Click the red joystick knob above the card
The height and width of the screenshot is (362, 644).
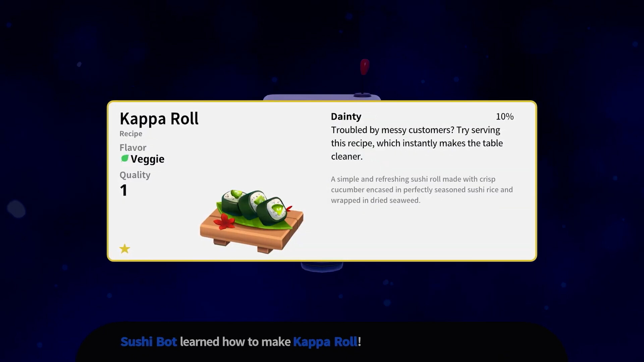(x=365, y=67)
